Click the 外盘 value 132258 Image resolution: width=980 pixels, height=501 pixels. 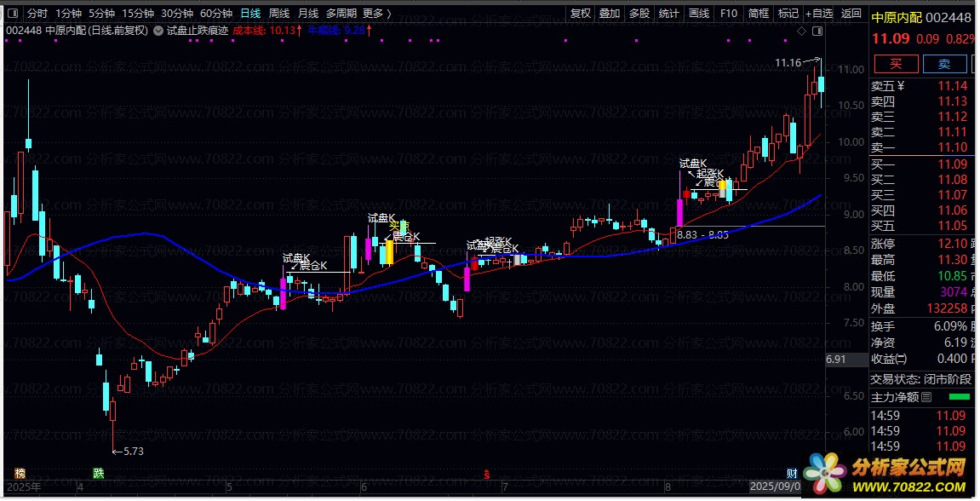pyautogui.click(x=947, y=308)
